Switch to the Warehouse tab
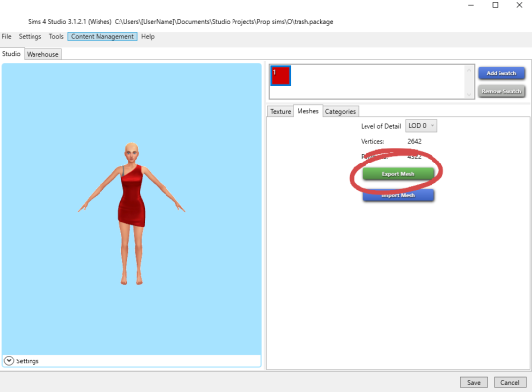Image resolution: width=532 pixels, height=392 pixels. [x=42, y=54]
